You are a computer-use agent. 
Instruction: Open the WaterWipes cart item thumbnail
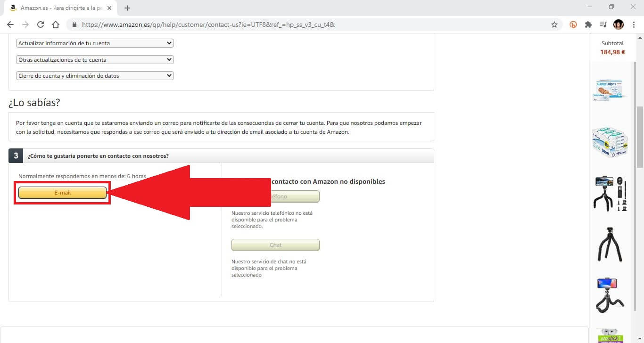click(609, 90)
